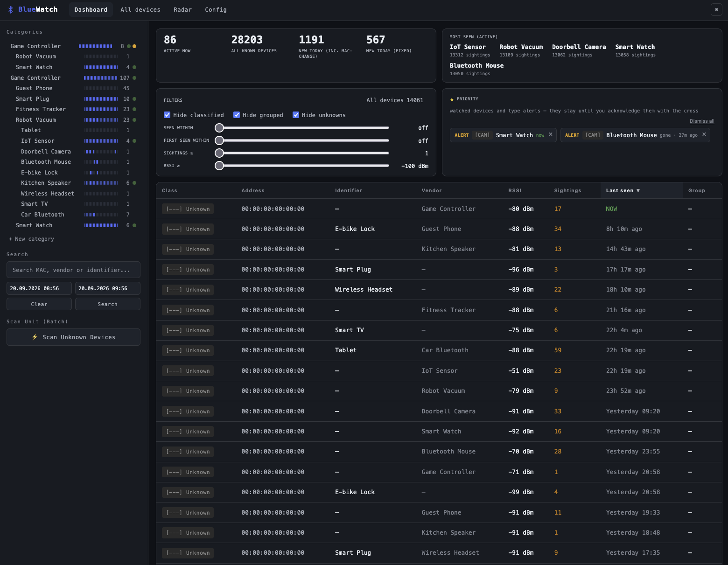Screen dimensions: 728x565
Task: Click the Kitchen Speaker category activity bar
Action: pyautogui.click(x=101, y=183)
